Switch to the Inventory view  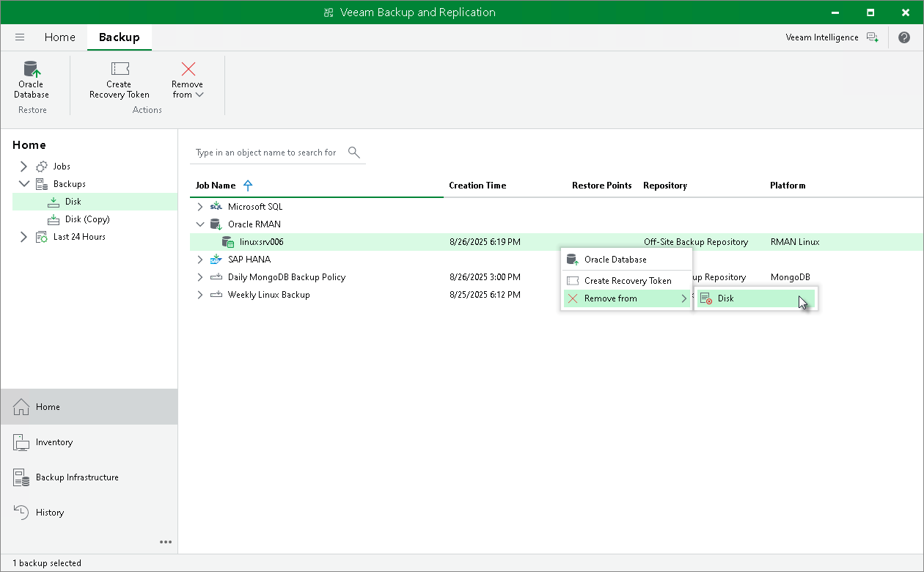point(54,442)
